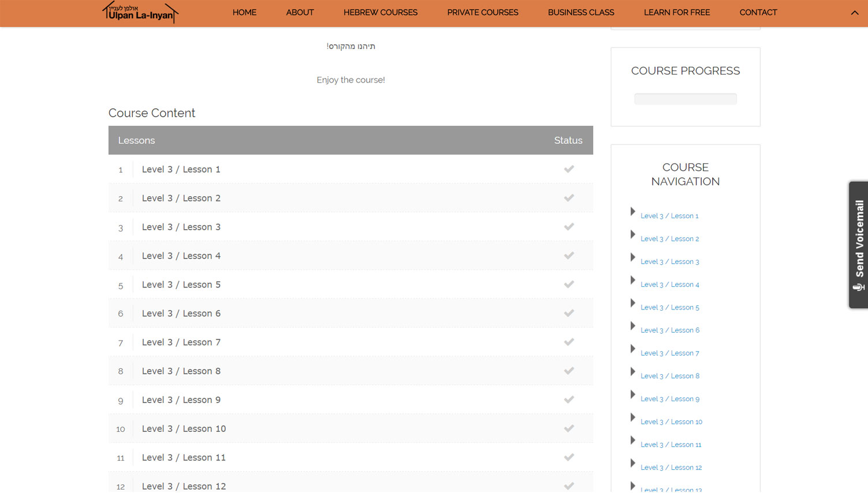Open the Send Voicemail side tab
868x493 pixels.
(x=858, y=245)
